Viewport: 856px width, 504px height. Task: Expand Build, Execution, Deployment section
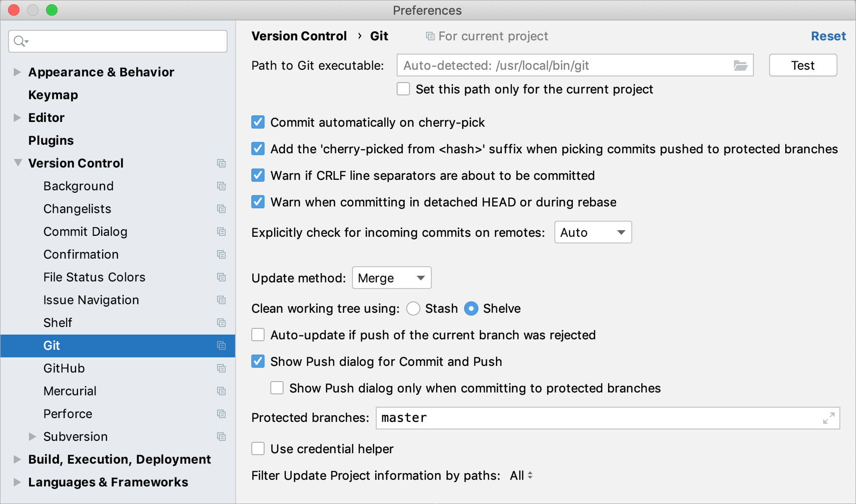(x=18, y=459)
